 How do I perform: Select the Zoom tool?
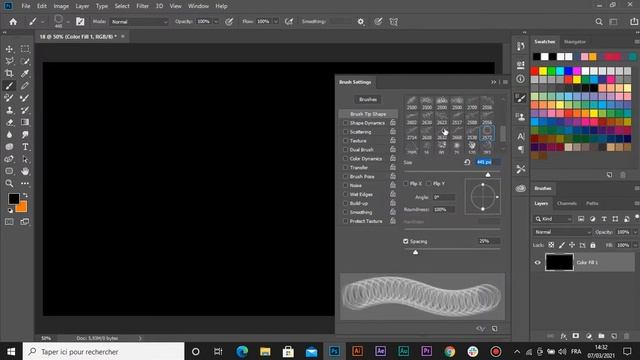[x=9, y=184]
